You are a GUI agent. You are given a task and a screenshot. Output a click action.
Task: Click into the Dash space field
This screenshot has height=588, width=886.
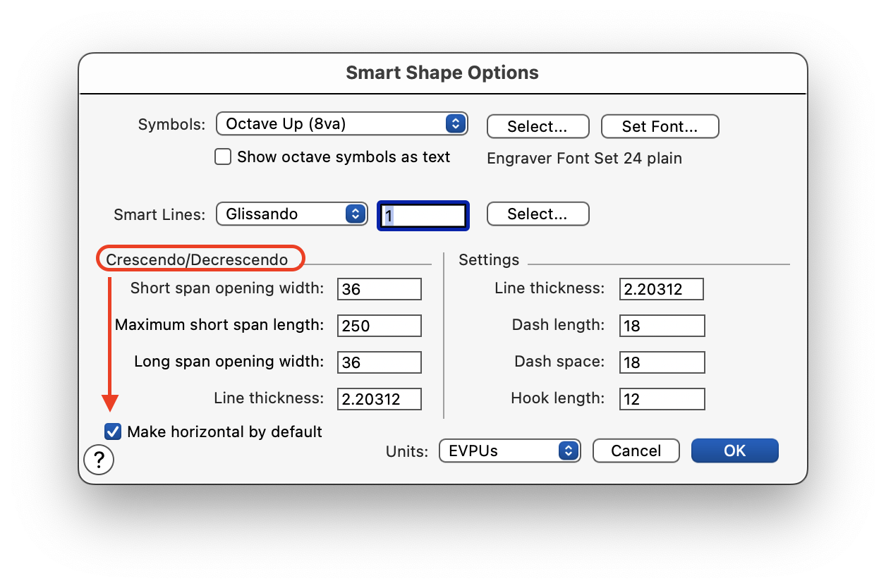point(662,362)
